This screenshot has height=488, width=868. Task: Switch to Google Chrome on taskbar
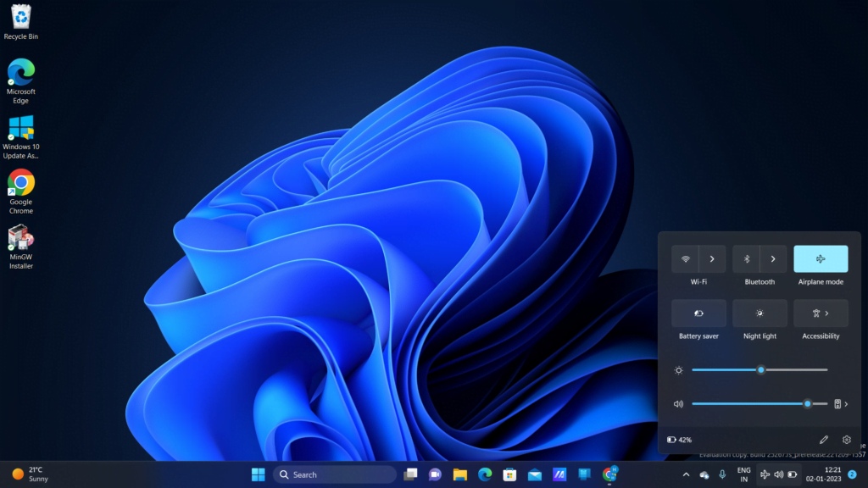[609, 474]
